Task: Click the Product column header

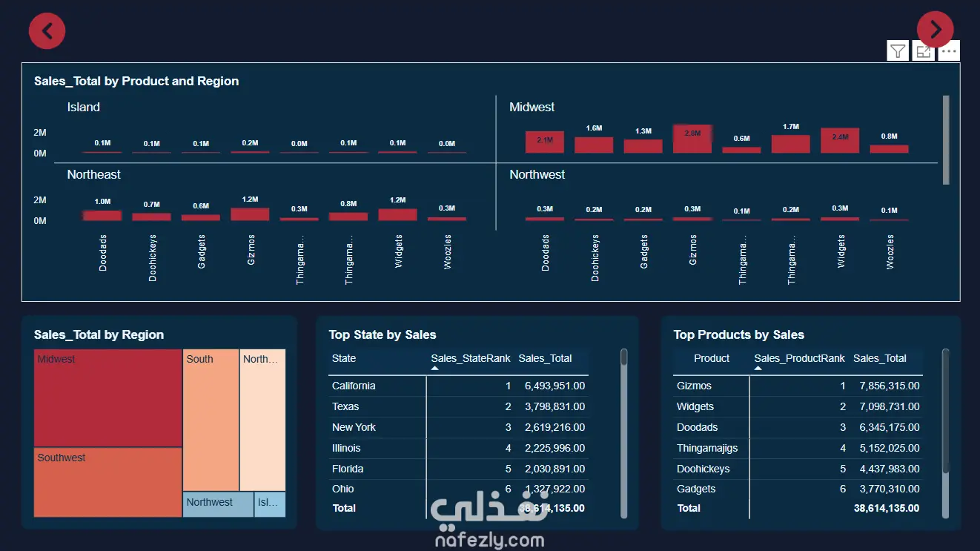Action: click(x=712, y=358)
